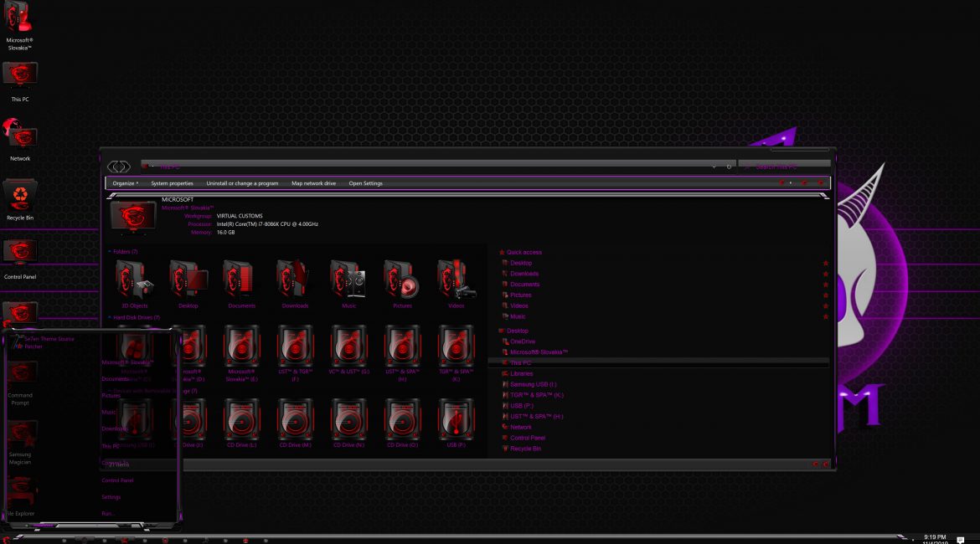
Task: Choose Run... in the Start menu
Action: (x=107, y=513)
